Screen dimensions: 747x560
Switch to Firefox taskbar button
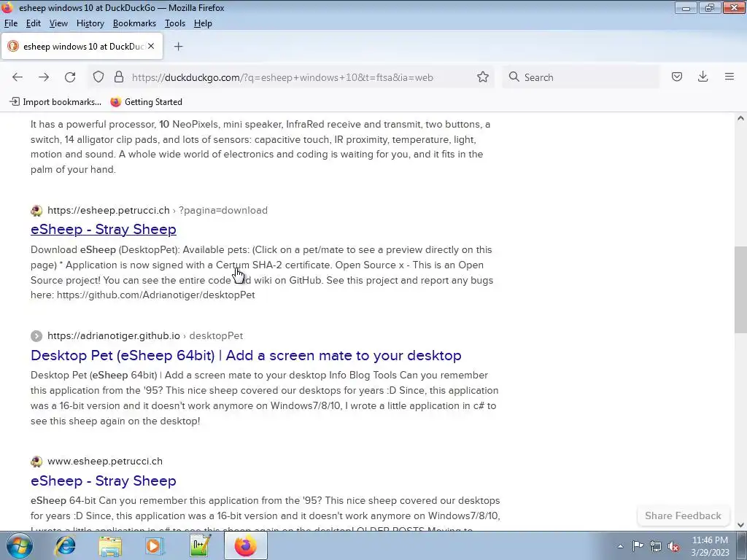coord(245,545)
